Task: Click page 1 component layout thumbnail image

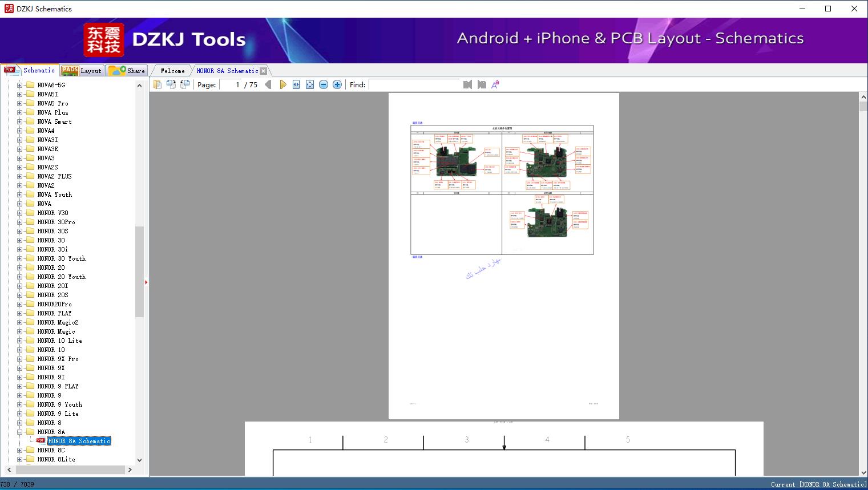Action: point(502,190)
